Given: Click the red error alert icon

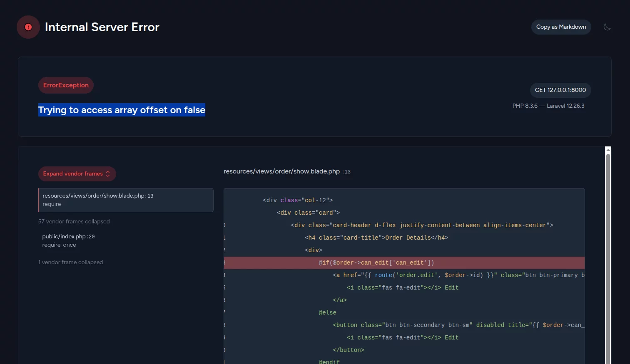Looking at the screenshot, I should (28, 27).
